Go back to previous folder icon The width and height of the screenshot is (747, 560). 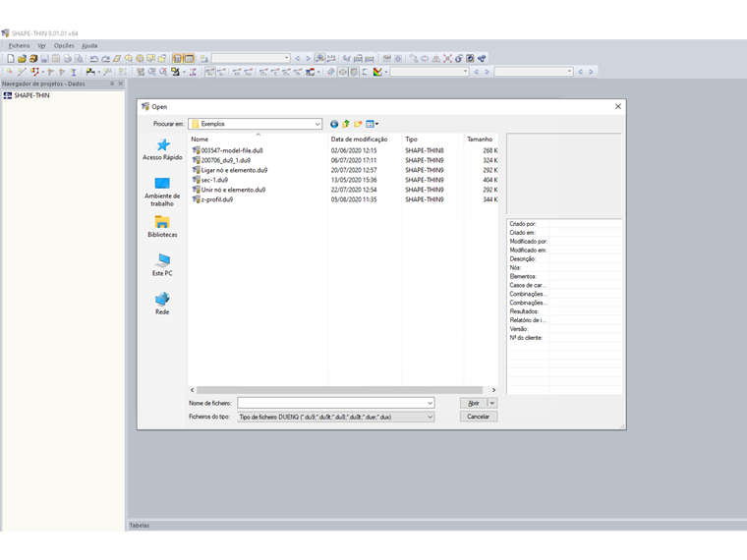[x=334, y=125]
